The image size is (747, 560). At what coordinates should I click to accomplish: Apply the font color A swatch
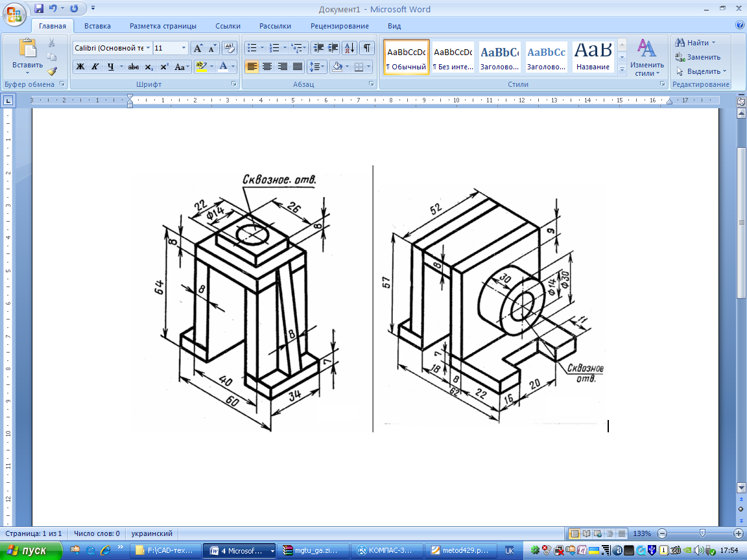(x=223, y=67)
